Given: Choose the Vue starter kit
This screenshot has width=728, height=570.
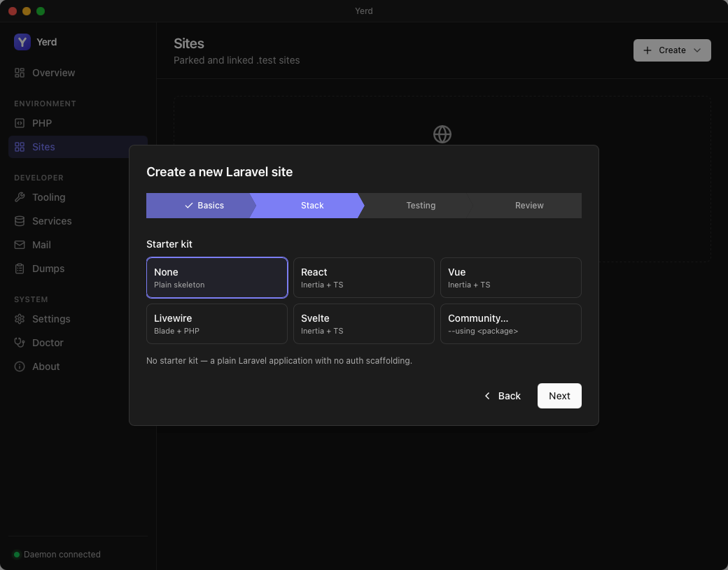Looking at the screenshot, I should (511, 278).
